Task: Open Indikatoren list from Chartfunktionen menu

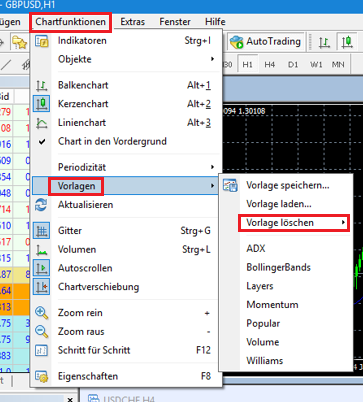Action: [x=126, y=41]
